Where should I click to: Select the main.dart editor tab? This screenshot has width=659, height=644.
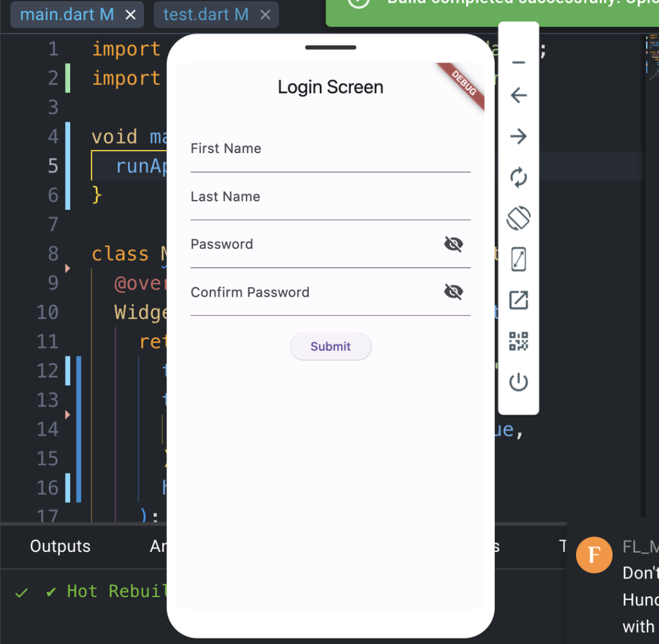(x=64, y=13)
